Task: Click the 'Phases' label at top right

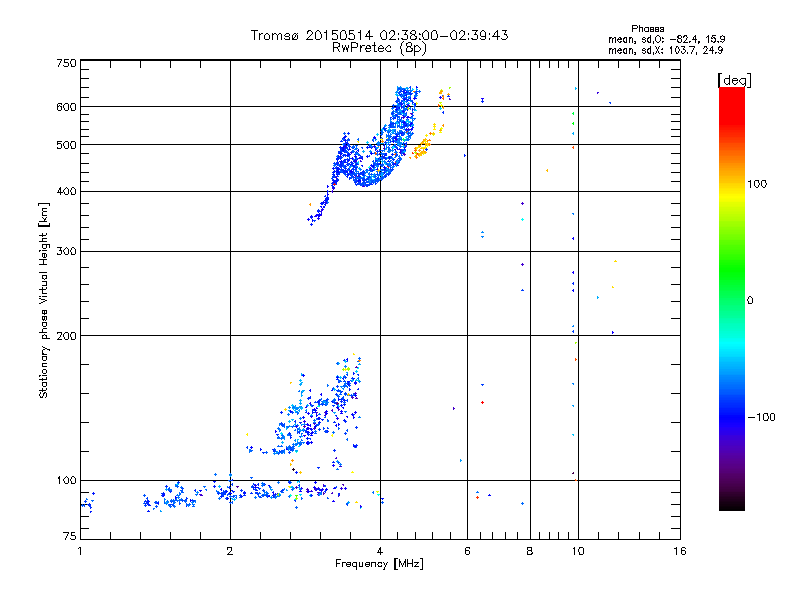Action: click(x=647, y=29)
